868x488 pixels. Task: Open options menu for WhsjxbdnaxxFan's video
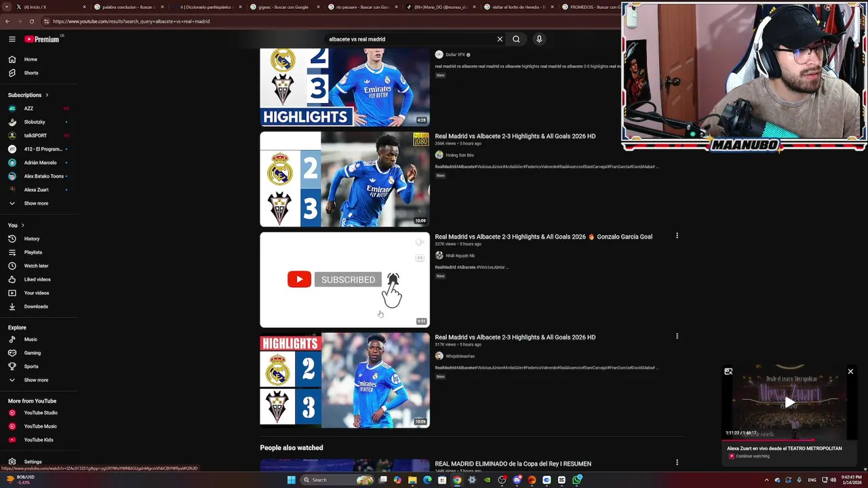click(677, 336)
